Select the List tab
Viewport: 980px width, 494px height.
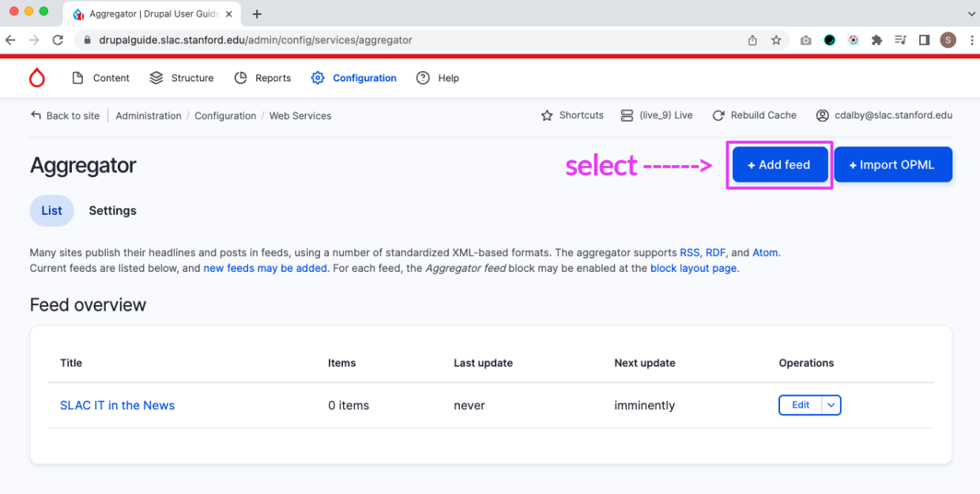[51, 210]
